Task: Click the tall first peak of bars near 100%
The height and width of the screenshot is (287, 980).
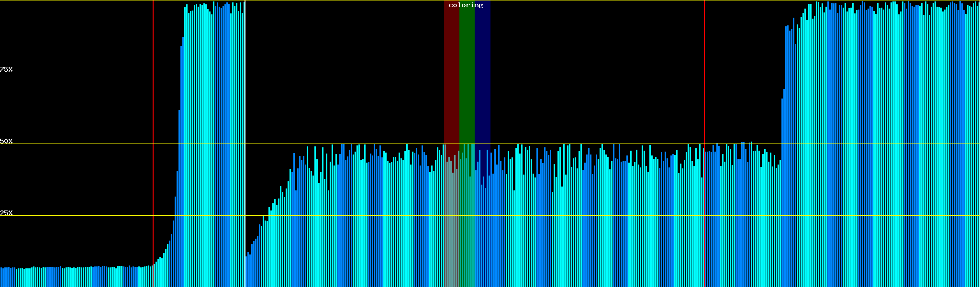Action: point(213,143)
